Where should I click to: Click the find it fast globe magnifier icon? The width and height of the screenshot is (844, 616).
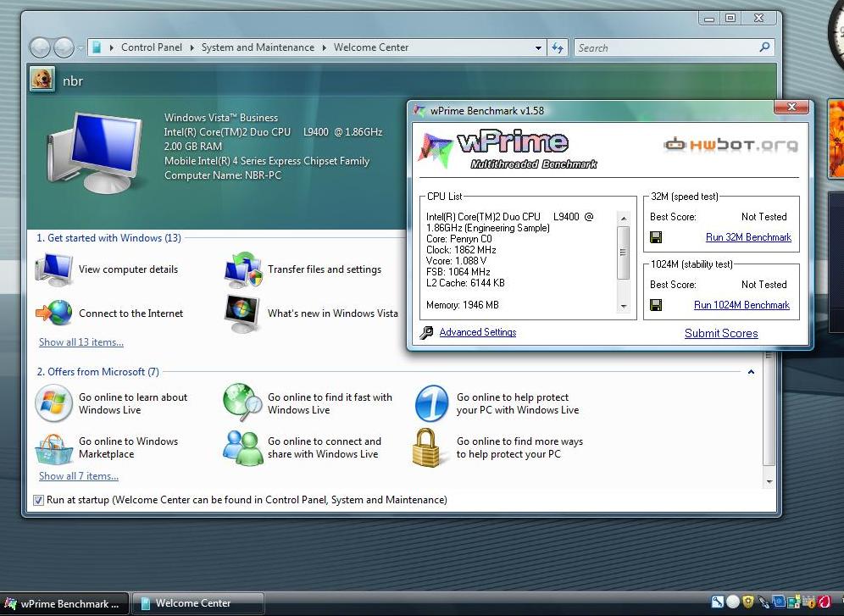tap(242, 402)
